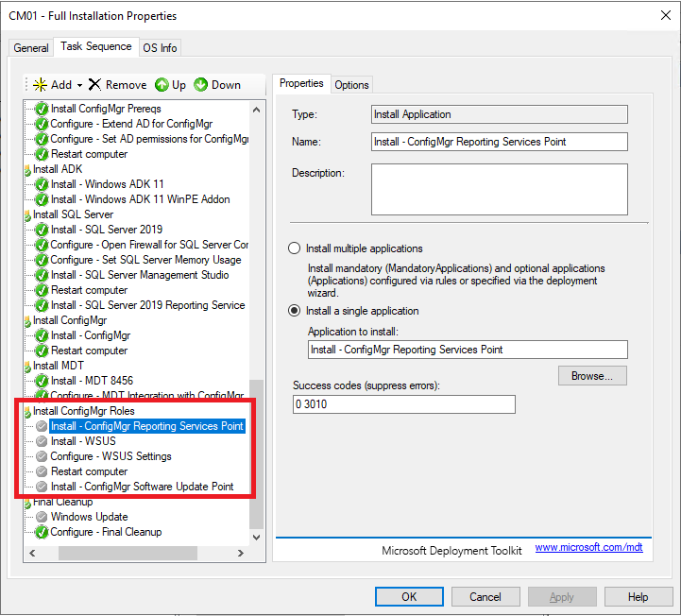The width and height of the screenshot is (681, 616).
Task: Switch to the General tab
Action: [x=31, y=48]
